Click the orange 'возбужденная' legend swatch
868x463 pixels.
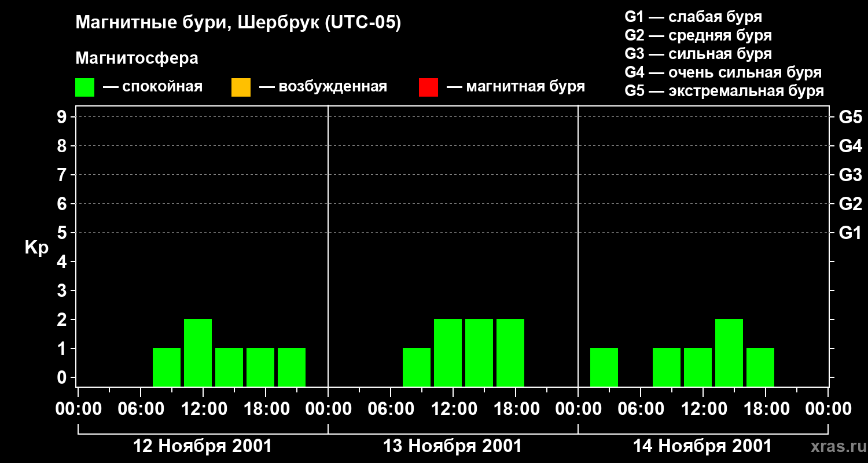pos(241,87)
